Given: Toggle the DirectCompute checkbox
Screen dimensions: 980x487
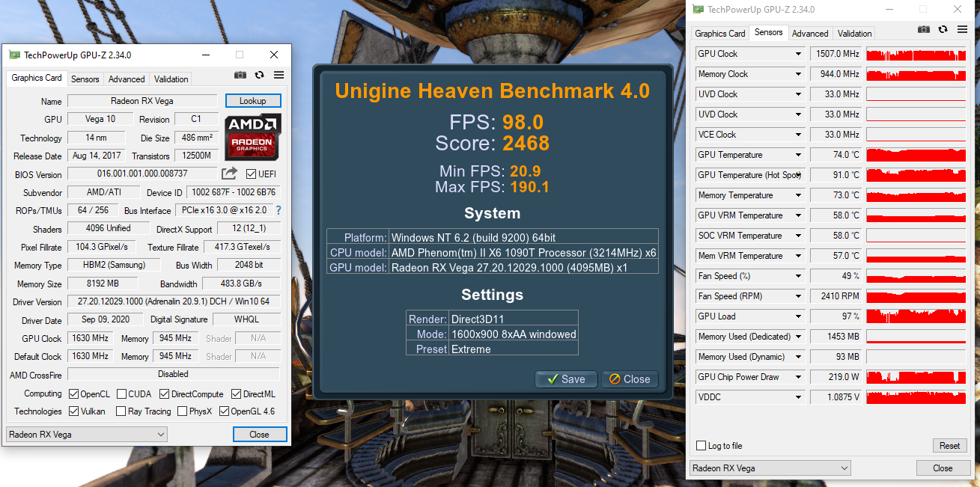Looking at the screenshot, I should click(163, 393).
